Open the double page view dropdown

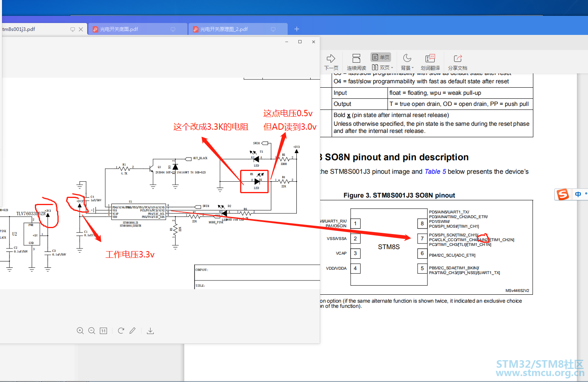(382, 67)
